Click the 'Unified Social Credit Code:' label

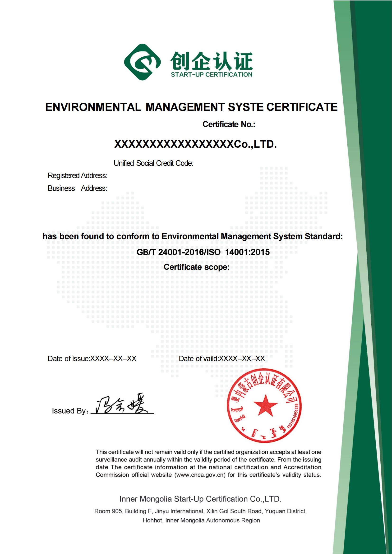153,163
